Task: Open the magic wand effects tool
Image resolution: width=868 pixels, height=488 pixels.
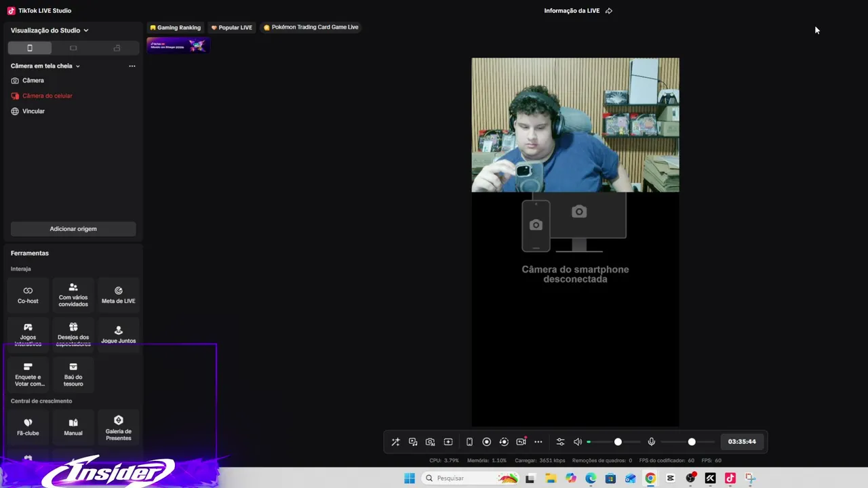Action: (x=395, y=442)
